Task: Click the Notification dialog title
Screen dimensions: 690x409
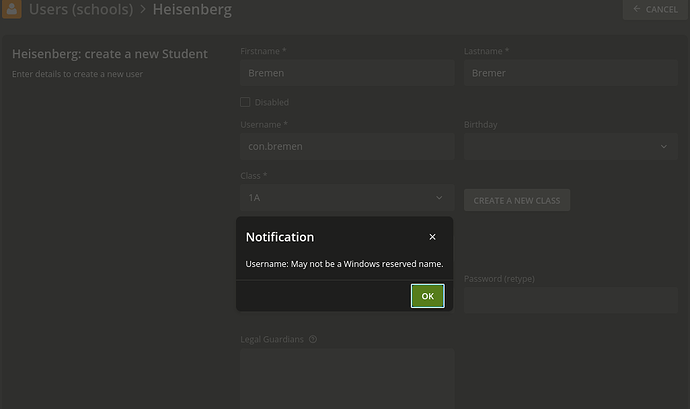Action: [280, 237]
